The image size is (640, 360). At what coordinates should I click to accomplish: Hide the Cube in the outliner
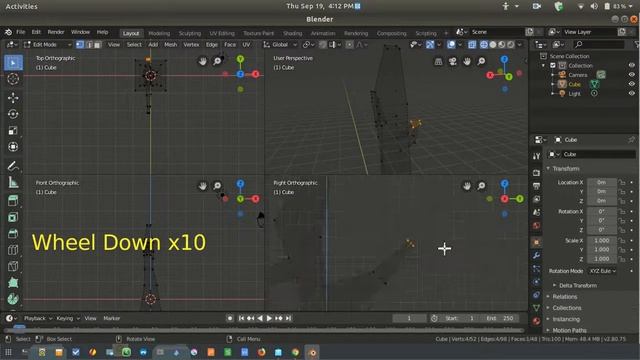pos(631,84)
